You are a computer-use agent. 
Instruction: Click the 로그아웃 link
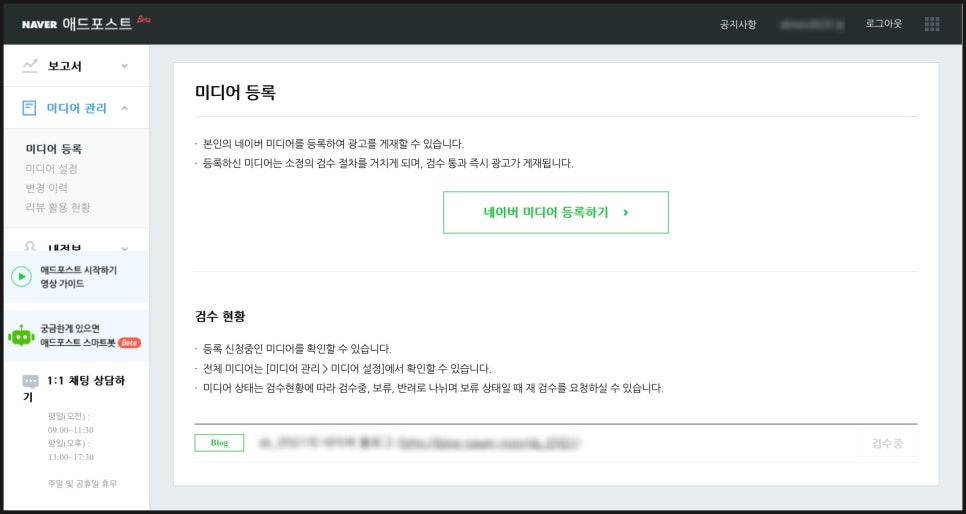coord(883,23)
